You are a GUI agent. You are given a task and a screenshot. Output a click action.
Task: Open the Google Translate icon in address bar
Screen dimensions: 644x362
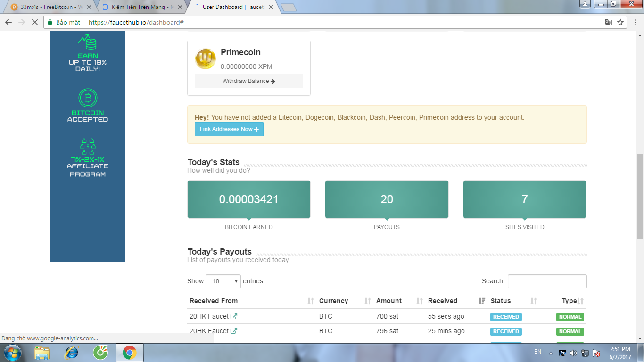point(609,22)
